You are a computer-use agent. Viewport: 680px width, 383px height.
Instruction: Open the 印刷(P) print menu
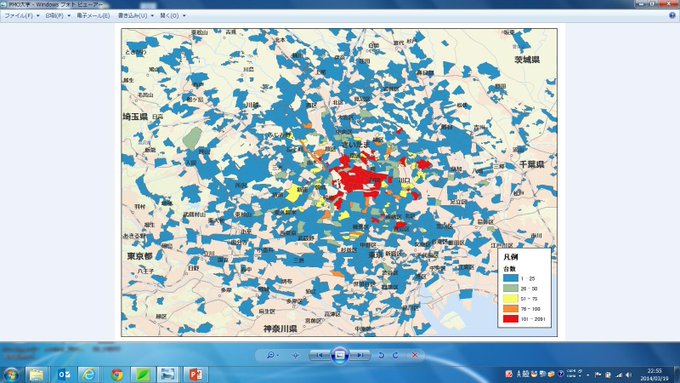coord(57,16)
